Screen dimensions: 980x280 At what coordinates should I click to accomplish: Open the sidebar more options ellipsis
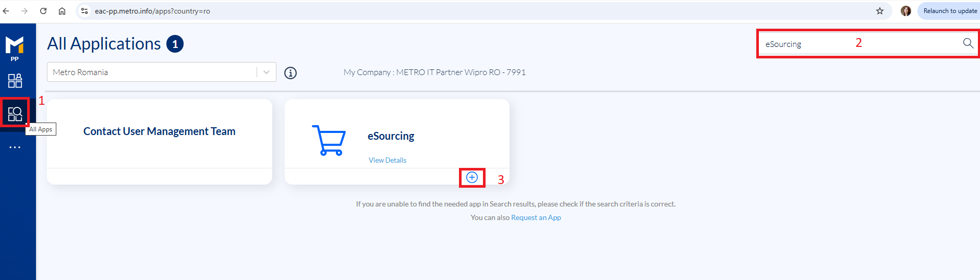tap(15, 148)
